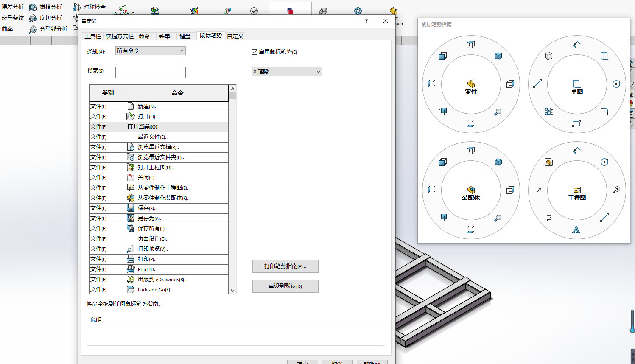Click Circle tool in 工程图 gesture wheel
635x364 pixels.
pyautogui.click(x=604, y=162)
